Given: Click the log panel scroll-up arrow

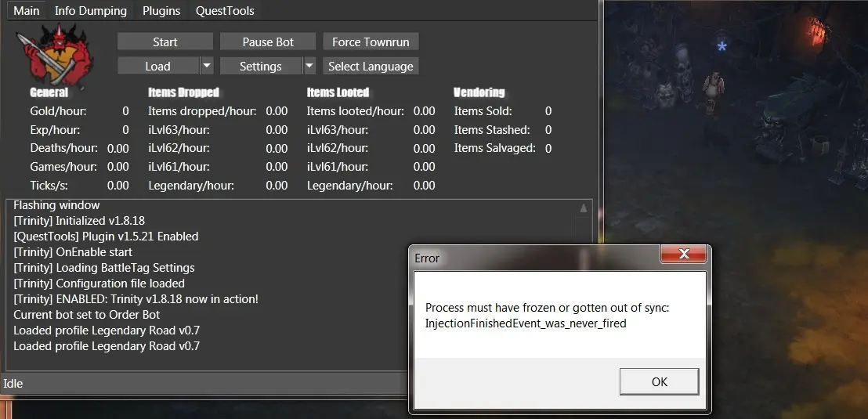Looking at the screenshot, I should pos(583,208).
